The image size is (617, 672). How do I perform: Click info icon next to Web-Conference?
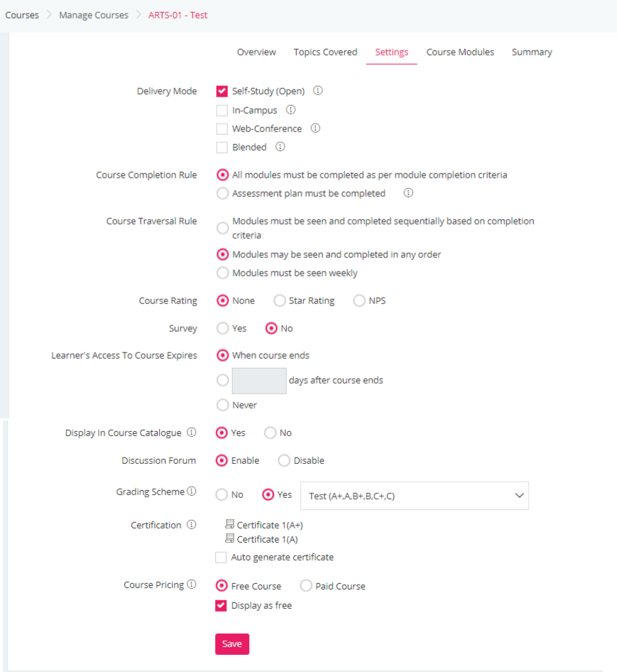pos(315,128)
